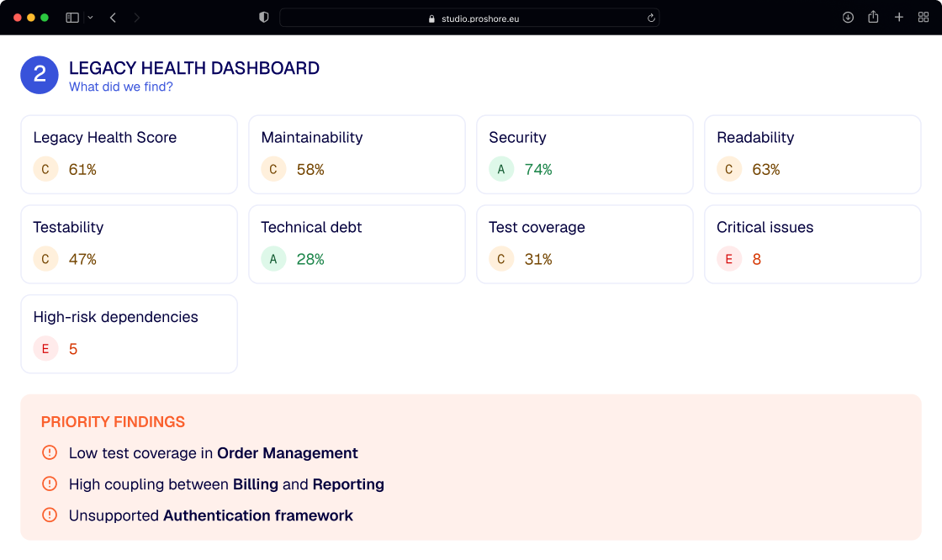Click the studio.proshore.eu address bar
The width and height of the screenshot is (942, 560).
470,18
